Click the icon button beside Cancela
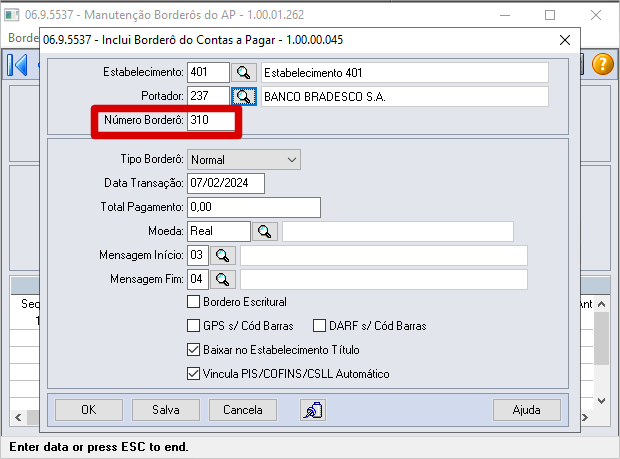Screen dimensions: 620x459 (x=312, y=409)
